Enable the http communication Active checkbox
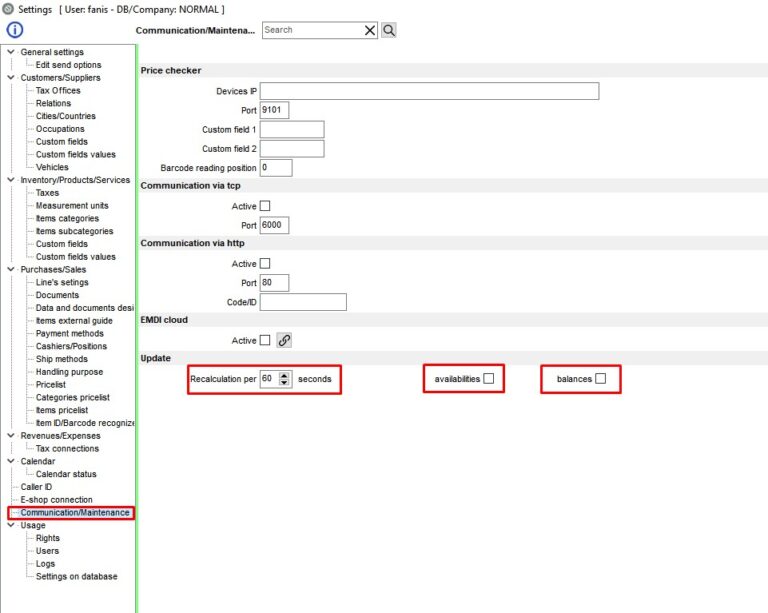The width and height of the screenshot is (768, 613). coord(265,264)
